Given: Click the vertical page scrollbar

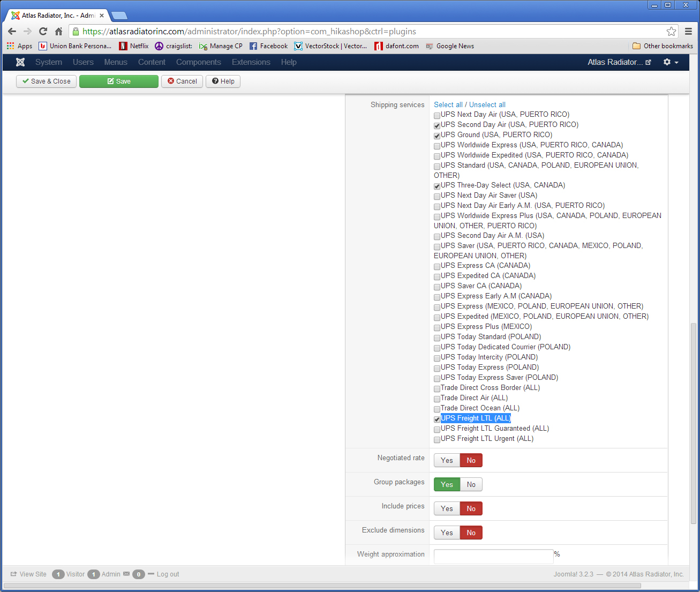Looking at the screenshot, I should click(694, 423).
